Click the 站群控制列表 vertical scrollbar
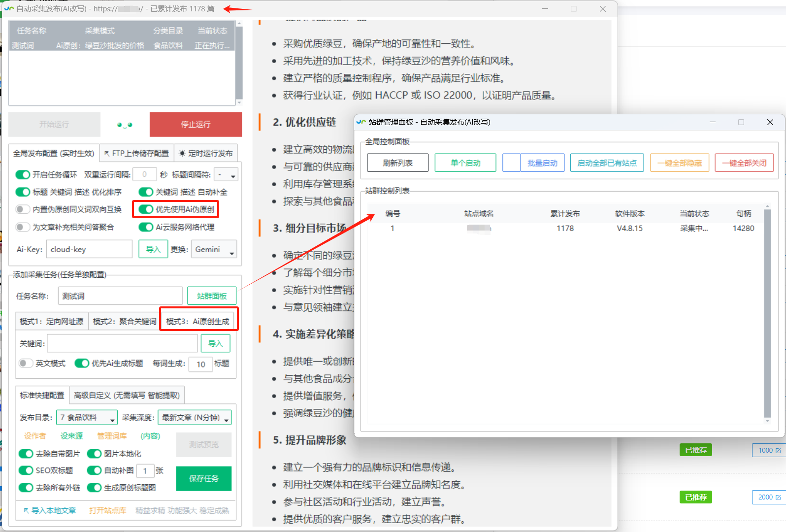The height and width of the screenshot is (532, 786). click(767, 313)
